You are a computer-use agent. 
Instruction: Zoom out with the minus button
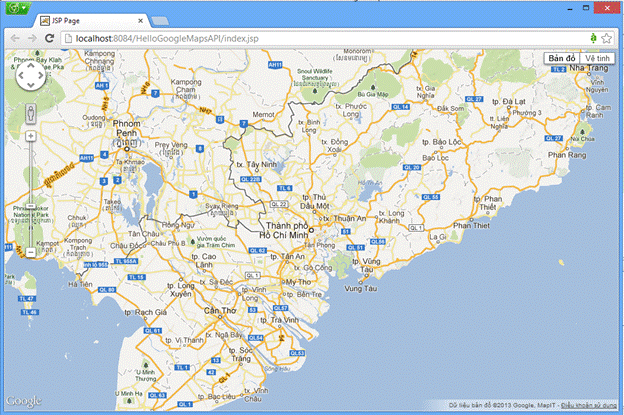31,252
